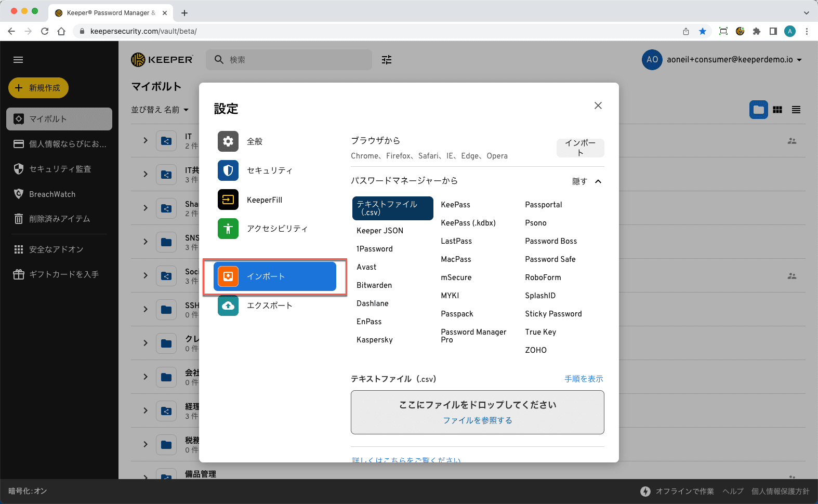Switch to list view layout

tap(796, 110)
